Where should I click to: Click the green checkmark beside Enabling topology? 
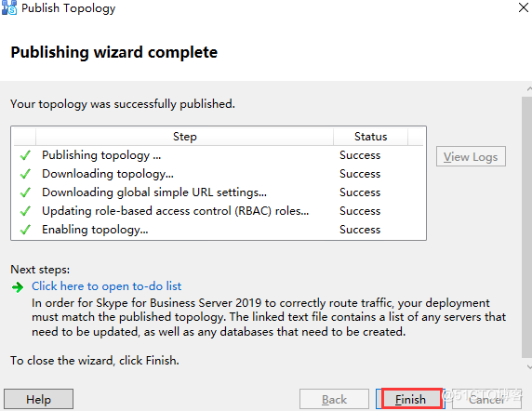click(x=25, y=230)
